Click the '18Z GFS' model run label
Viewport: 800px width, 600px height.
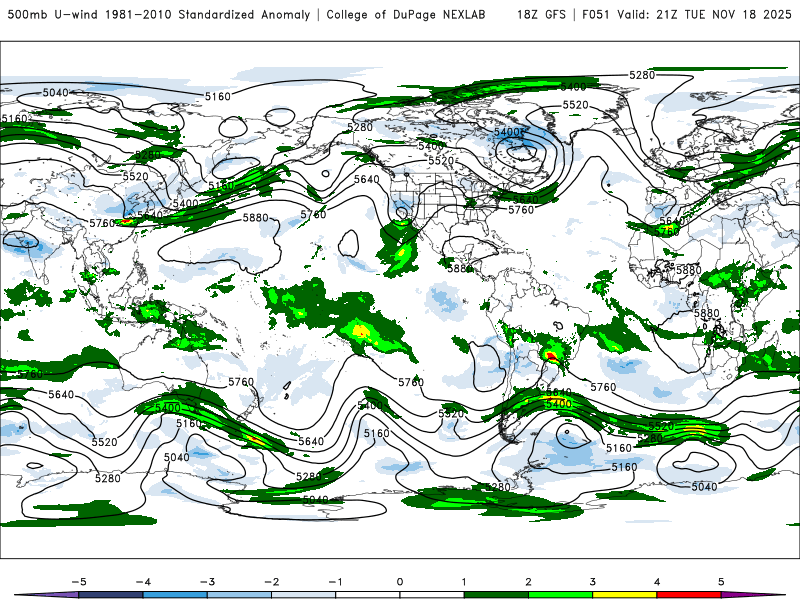click(x=541, y=14)
